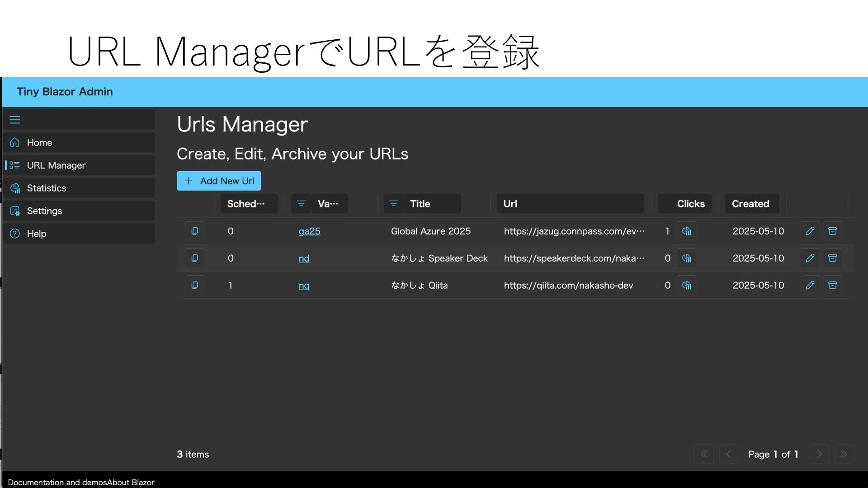This screenshot has height=488, width=868.
Task: Click the Add New Url button
Action: coord(219,181)
